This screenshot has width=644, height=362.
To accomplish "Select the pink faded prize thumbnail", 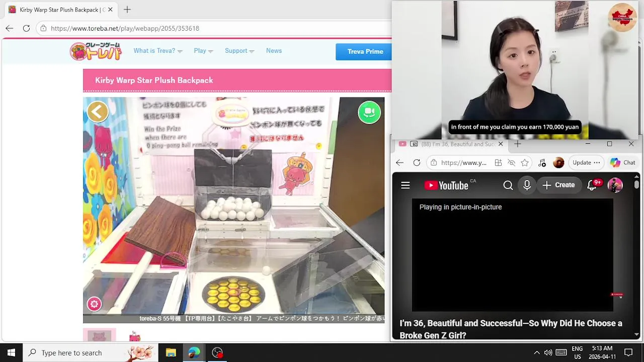I will click(x=100, y=335).
